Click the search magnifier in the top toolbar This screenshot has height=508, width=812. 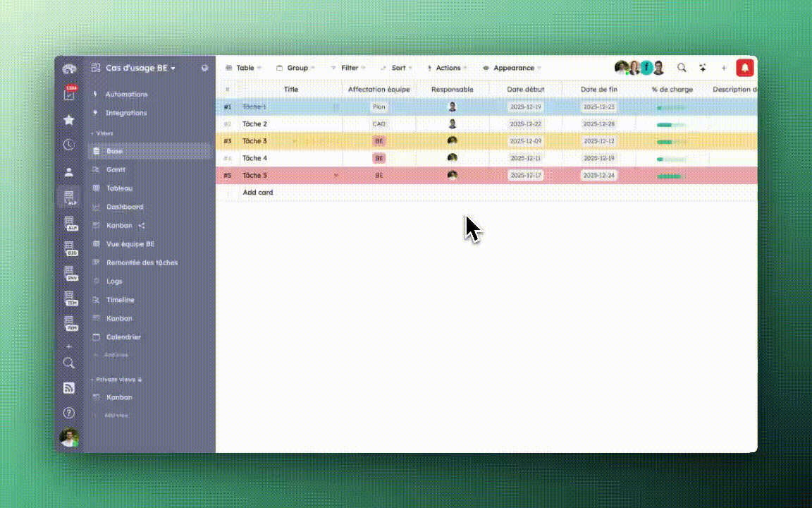682,68
